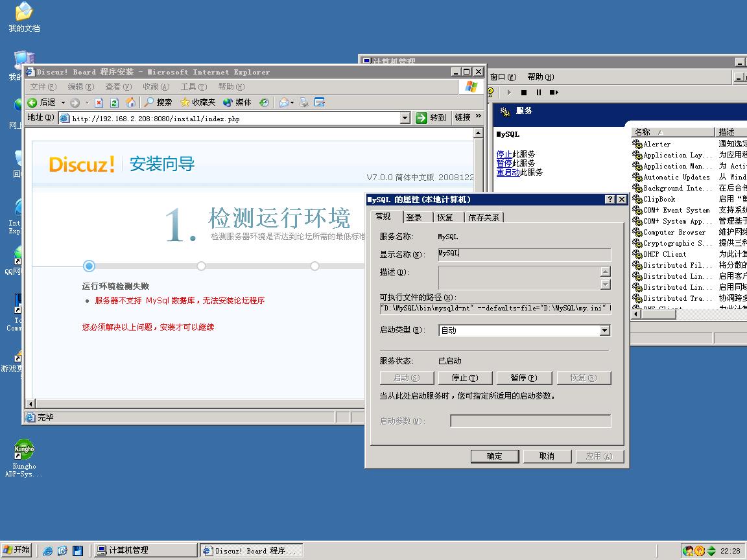Click the green Go (转到) arrow button

click(431, 117)
